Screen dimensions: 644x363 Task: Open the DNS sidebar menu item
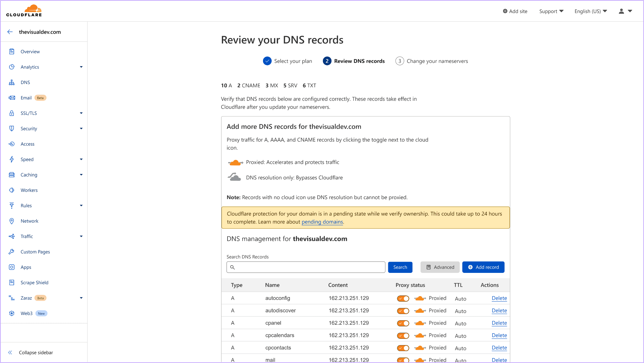tap(25, 82)
